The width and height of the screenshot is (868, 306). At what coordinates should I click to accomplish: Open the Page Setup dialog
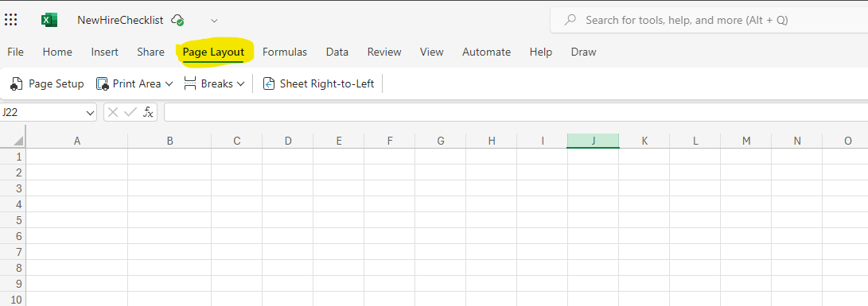(x=47, y=83)
